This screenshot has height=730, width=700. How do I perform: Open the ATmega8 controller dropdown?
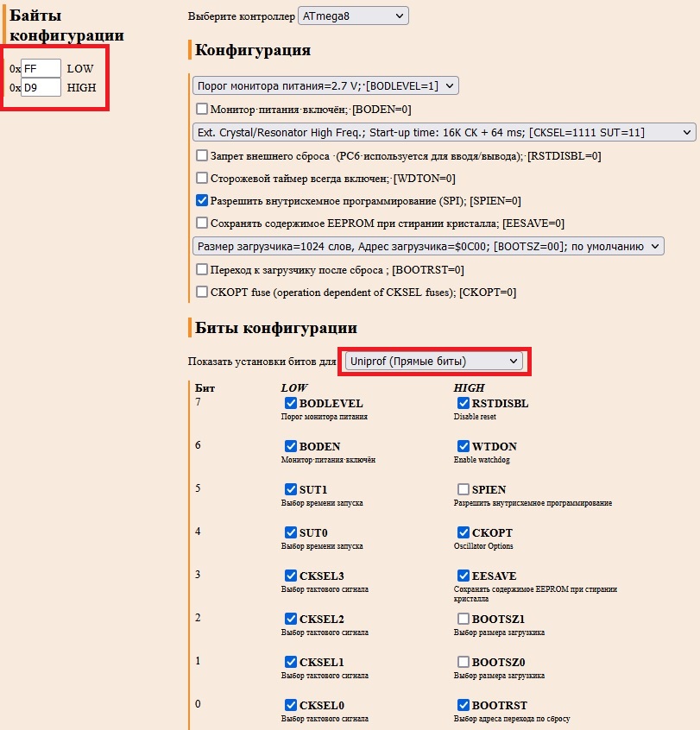pos(352,16)
